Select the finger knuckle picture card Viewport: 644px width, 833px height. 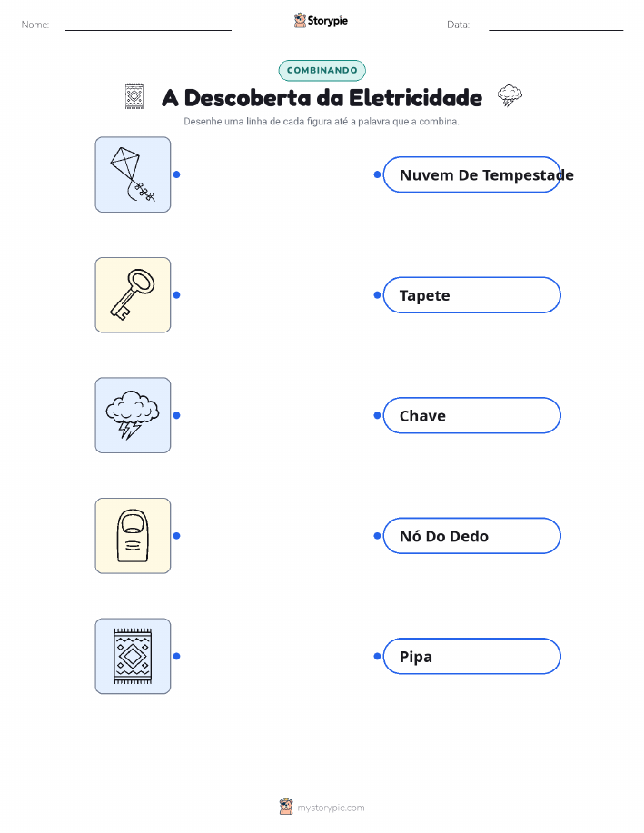coord(133,536)
